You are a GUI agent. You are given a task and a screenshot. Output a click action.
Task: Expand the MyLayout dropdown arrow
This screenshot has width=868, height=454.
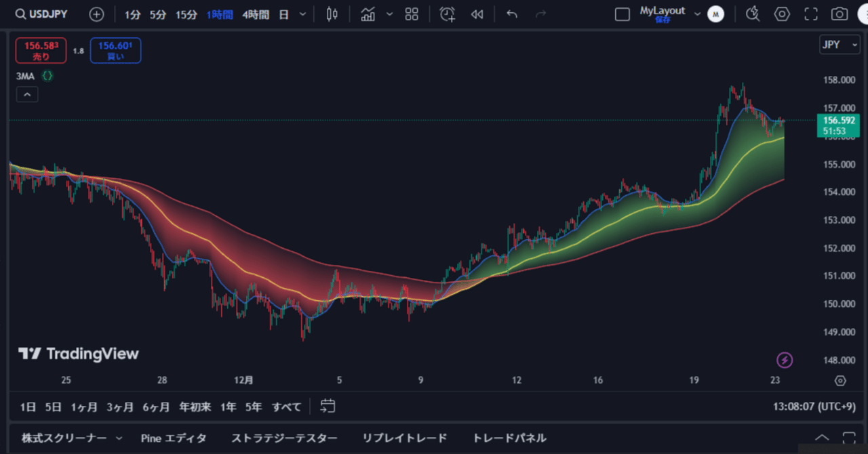tap(697, 14)
